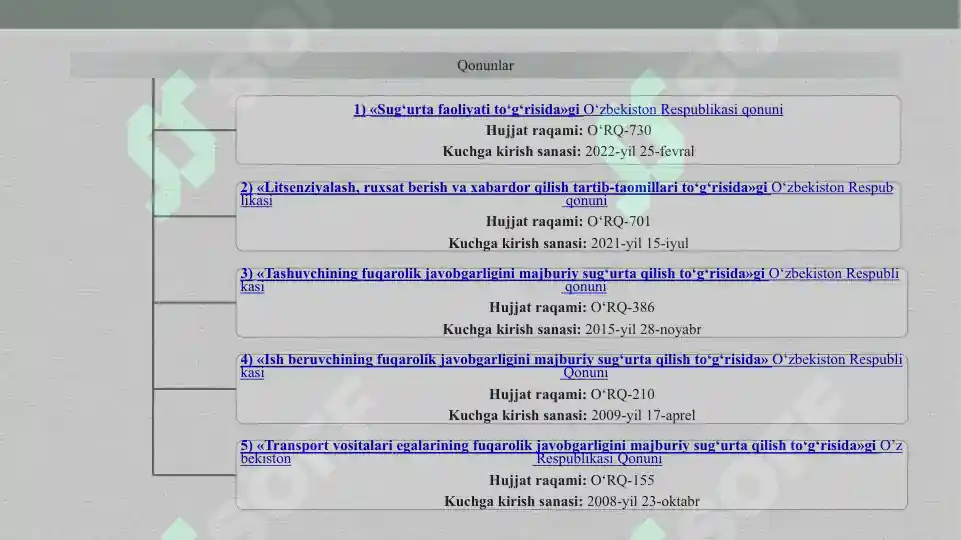Image resolution: width=961 pixels, height=540 pixels.
Task: Select document number O‘RQ-730
Action: tap(619, 131)
